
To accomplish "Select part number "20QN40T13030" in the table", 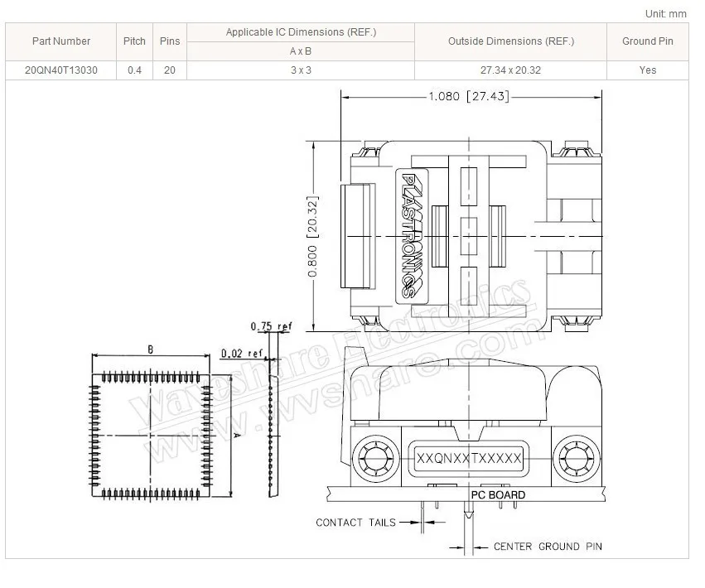I will [61, 70].
